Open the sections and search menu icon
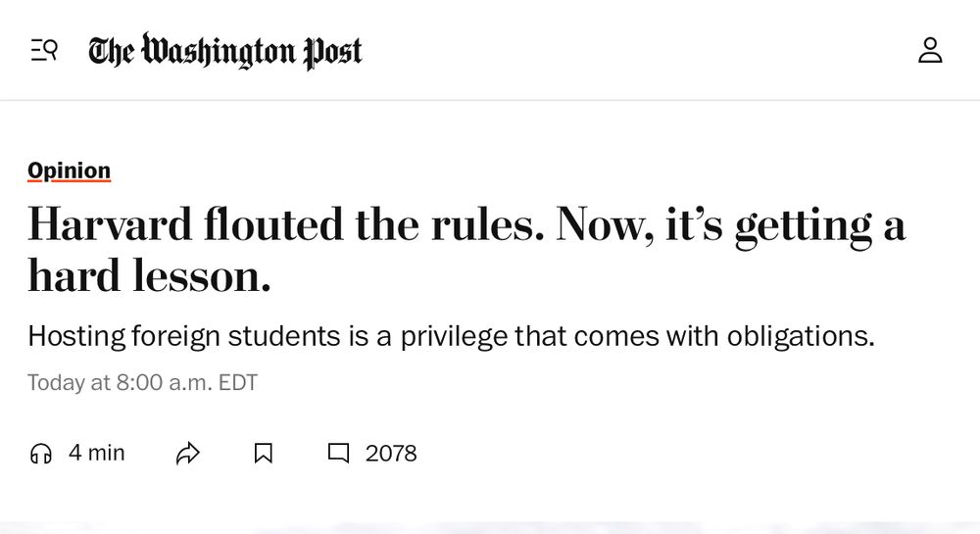The height and width of the screenshot is (534, 980). pos(44,50)
